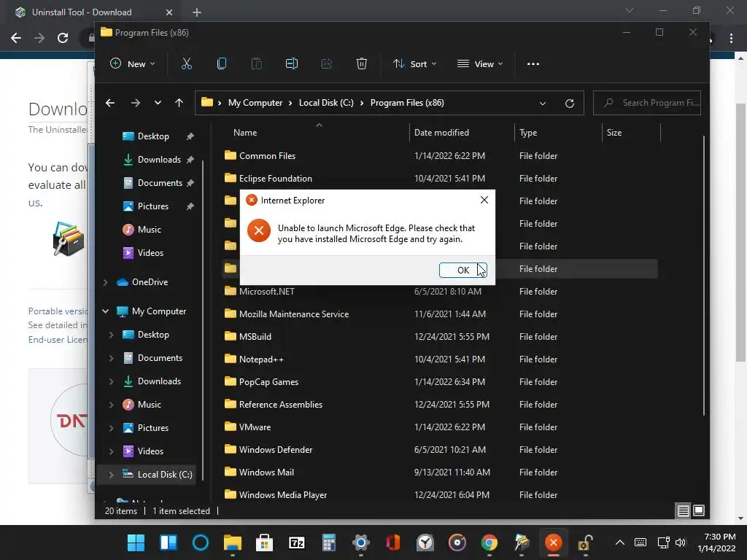Open a new tab in the browser
Viewport: 747px width, 560px height.
click(197, 12)
